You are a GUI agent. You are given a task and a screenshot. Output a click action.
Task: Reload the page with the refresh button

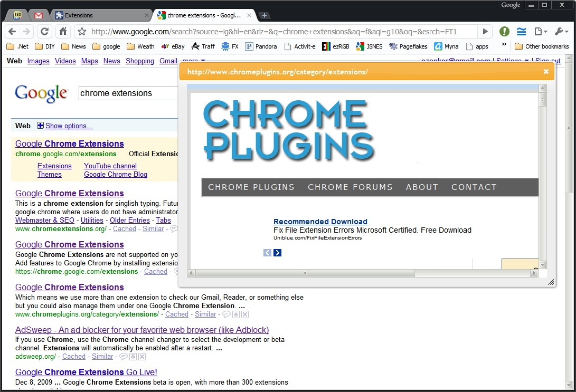point(44,32)
